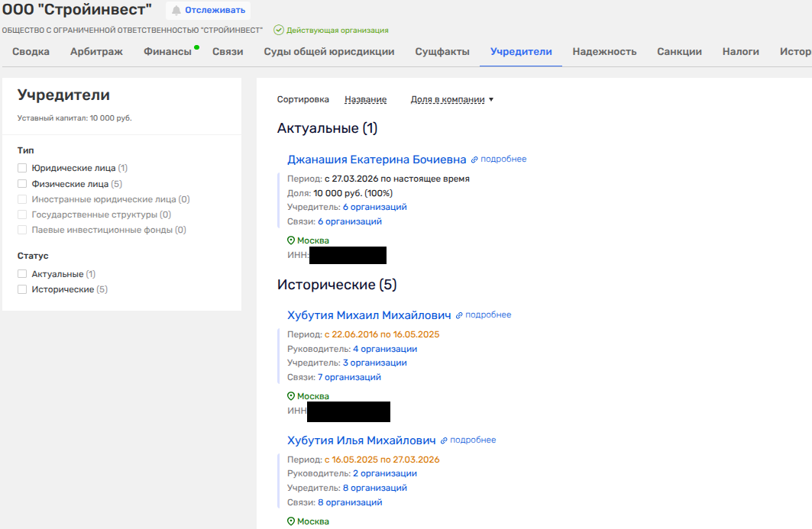Open the Финансы tab
The image size is (812, 529).
[x=167, y=52]
